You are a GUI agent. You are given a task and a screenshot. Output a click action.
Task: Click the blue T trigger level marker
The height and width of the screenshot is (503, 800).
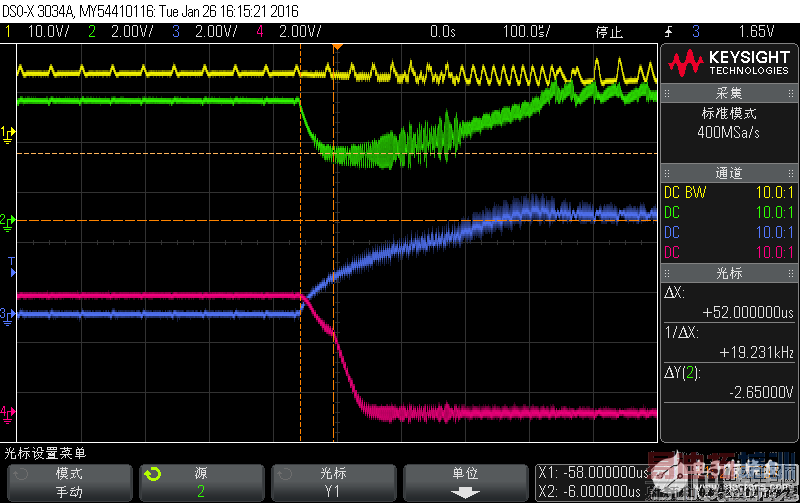[x=12, y=267]
